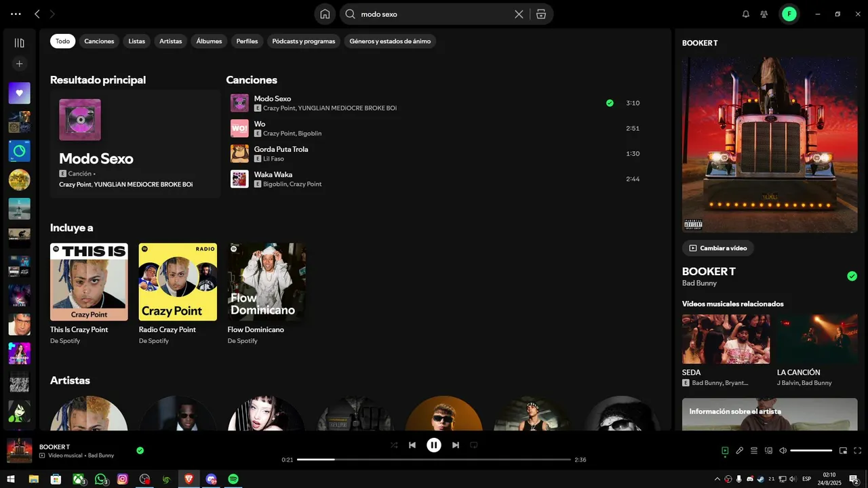The image size is (868, 488).
Task: Select the Todo filter
Action: tap(62, 41)
